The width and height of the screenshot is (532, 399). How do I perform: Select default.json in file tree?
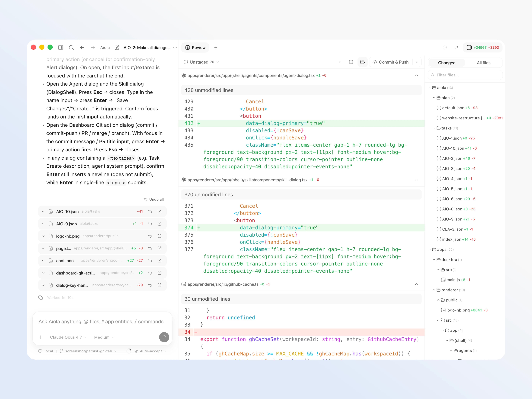coord(457,108)
